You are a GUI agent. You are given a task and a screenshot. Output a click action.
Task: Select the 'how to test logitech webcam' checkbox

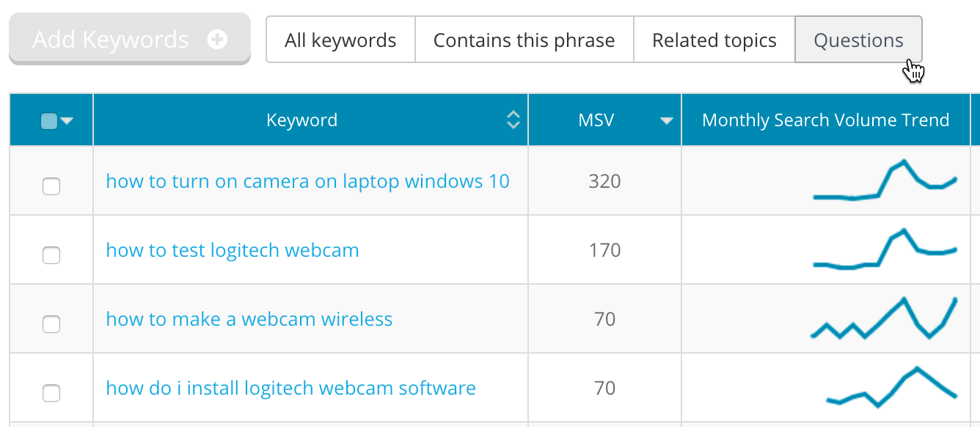pos(51,255)
